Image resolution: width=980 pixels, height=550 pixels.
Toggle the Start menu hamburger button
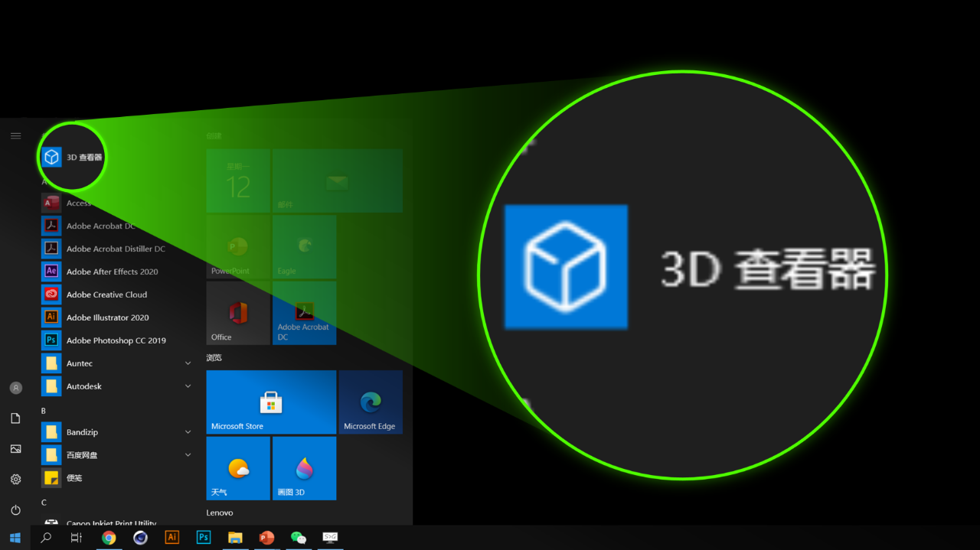click(15, 135)
